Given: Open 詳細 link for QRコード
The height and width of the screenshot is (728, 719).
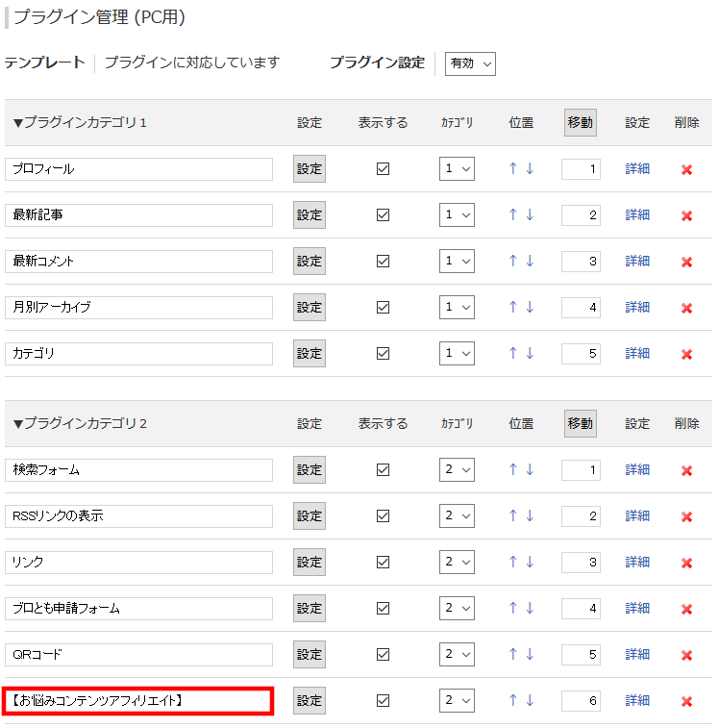Looking at the screenshot, I should 637,654.
